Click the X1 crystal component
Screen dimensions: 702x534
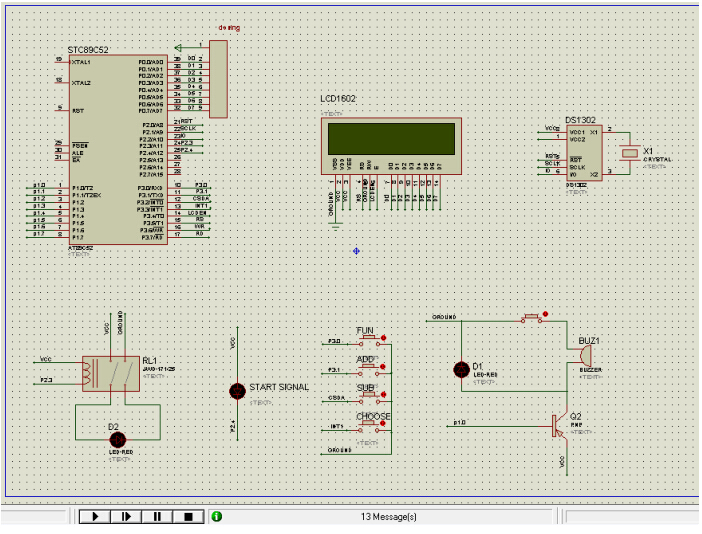[629, 153]
